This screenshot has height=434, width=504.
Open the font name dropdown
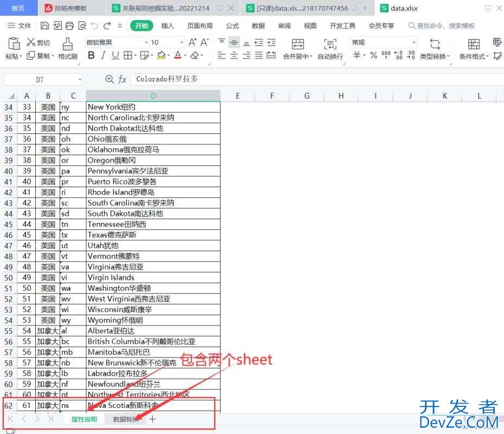[x=146, y=42]
